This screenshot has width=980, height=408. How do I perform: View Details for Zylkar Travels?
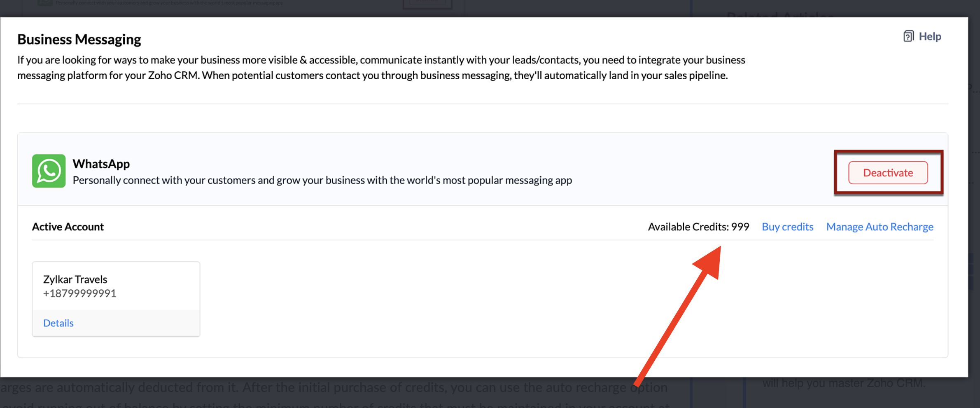pos(58,323)
